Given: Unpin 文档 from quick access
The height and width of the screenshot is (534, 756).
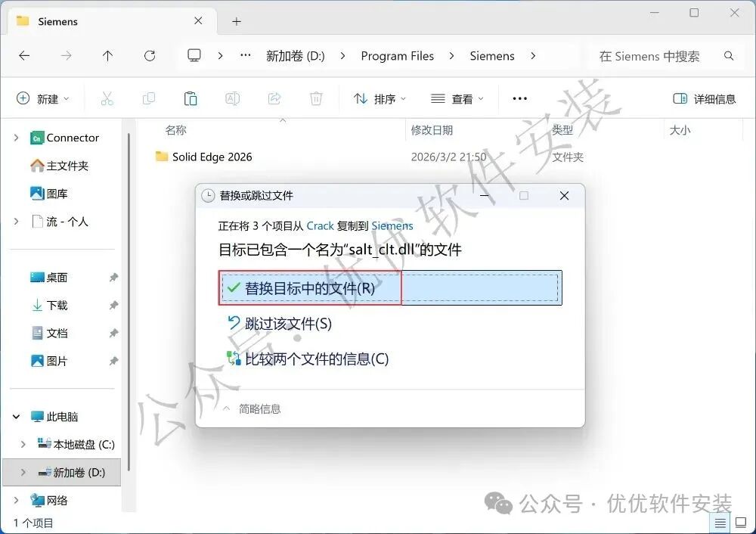Looking at the screenshot, I should click(x=113, y=334).
